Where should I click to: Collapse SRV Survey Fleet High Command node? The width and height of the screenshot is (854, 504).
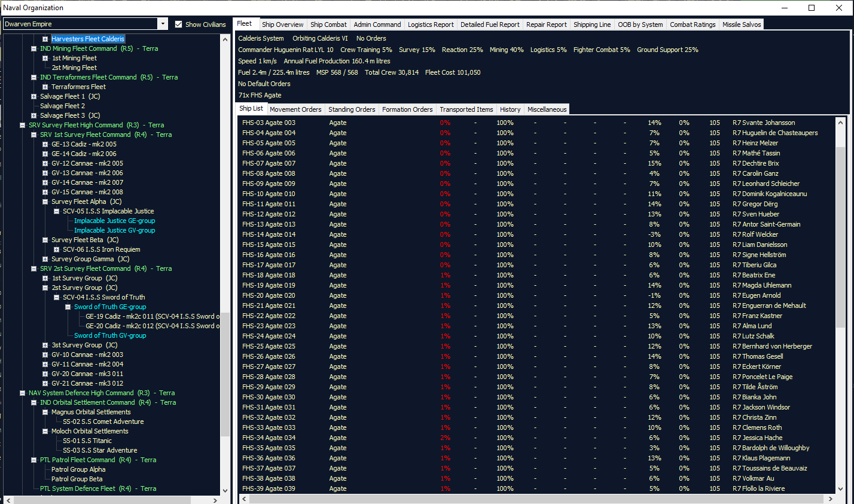[22, 125]
